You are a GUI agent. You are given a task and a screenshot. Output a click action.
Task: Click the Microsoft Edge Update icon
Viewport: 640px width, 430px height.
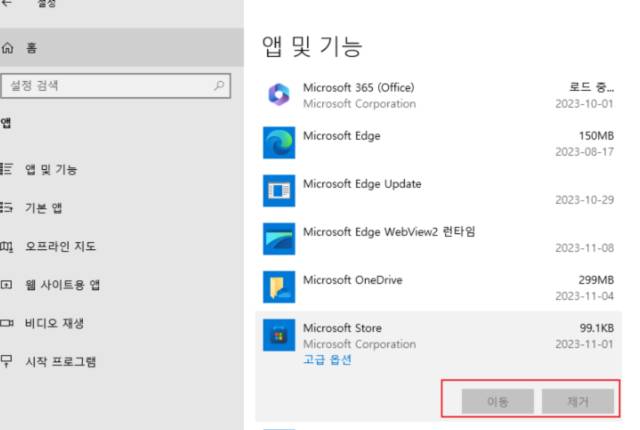[x=277, y=190]
